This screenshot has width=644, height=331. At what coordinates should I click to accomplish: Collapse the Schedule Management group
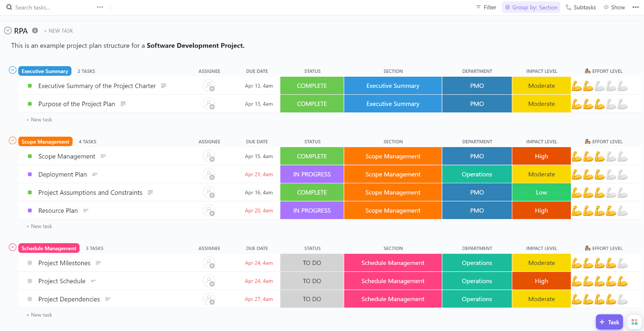12,247
